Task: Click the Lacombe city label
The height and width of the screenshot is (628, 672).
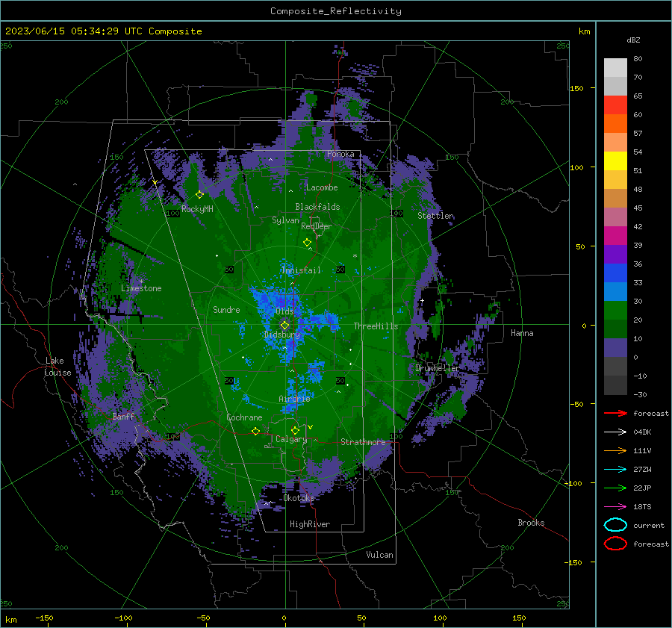Action: point(322,187)
